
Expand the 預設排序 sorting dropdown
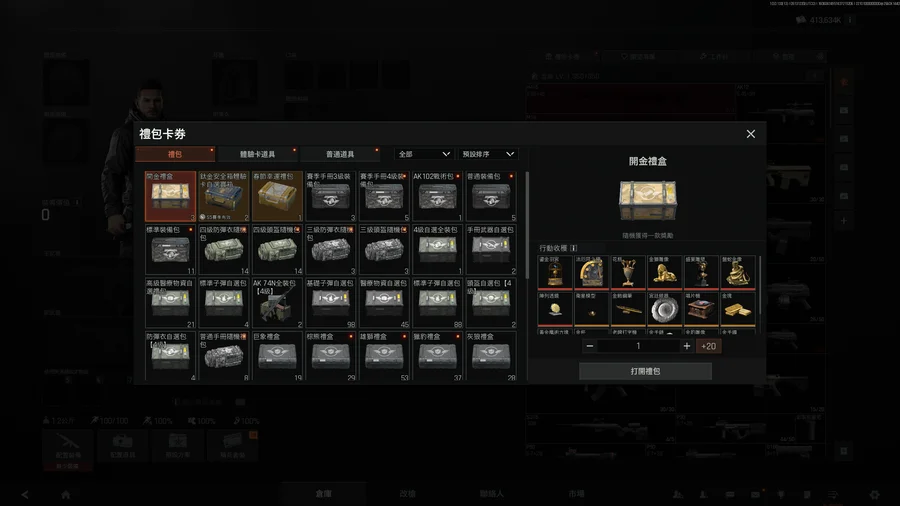point(488,154)
